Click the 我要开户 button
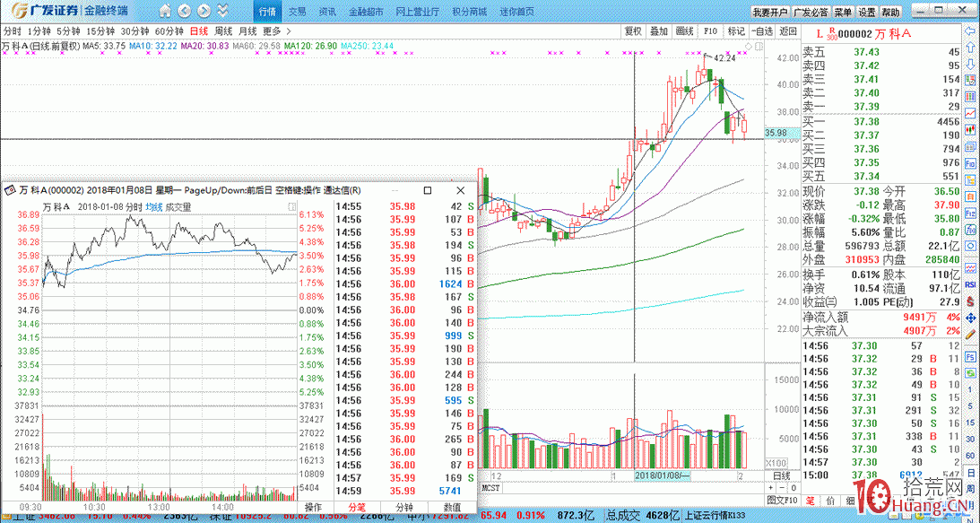This screenshot has width=980, height=523. click(769, 12)
